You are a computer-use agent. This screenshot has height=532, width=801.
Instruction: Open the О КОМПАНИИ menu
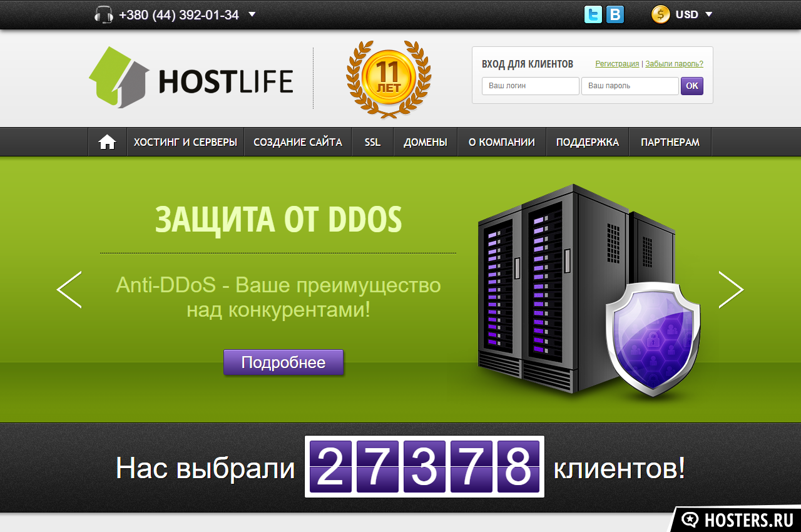502,142
